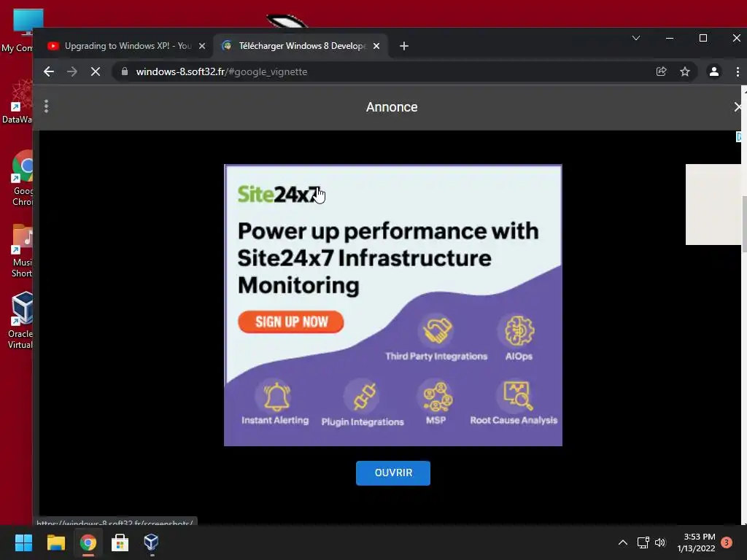Open the Music Shortcut desktop folder
The height and width of the screenshot is (560, 747).
coord(21,251)
